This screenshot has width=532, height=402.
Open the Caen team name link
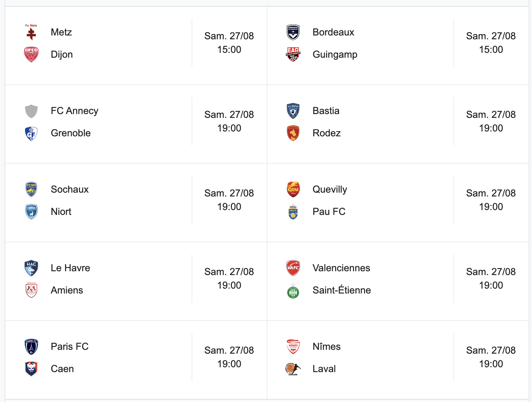[x=62, y=369]
